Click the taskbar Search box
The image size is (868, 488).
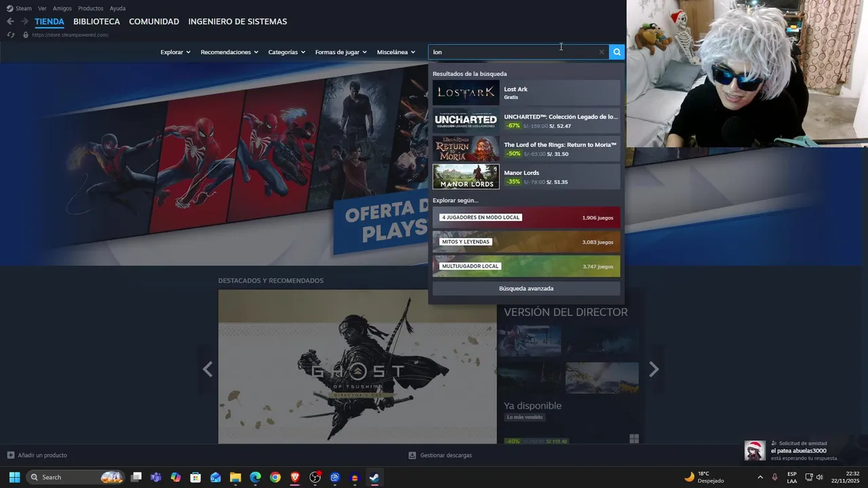(77, 477)
